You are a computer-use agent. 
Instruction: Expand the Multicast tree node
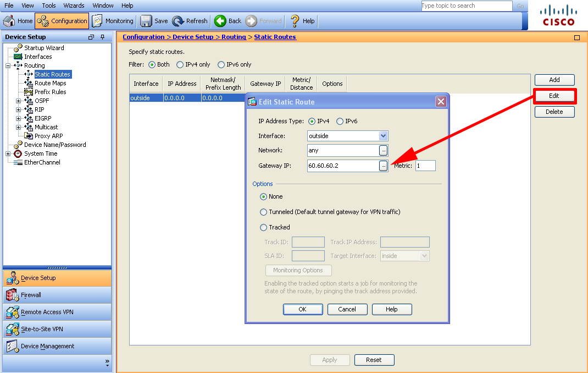[18, 127]
